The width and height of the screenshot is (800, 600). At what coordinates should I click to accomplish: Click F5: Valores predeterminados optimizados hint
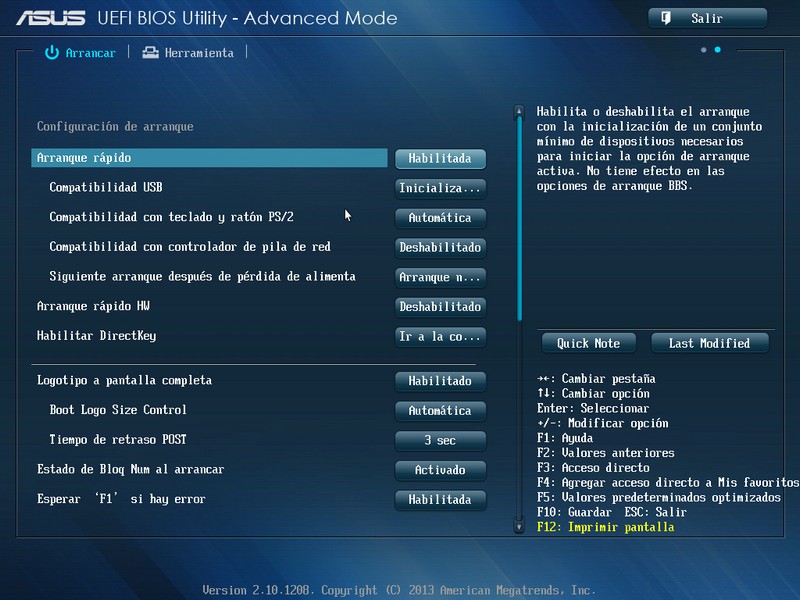coord(659,497)
